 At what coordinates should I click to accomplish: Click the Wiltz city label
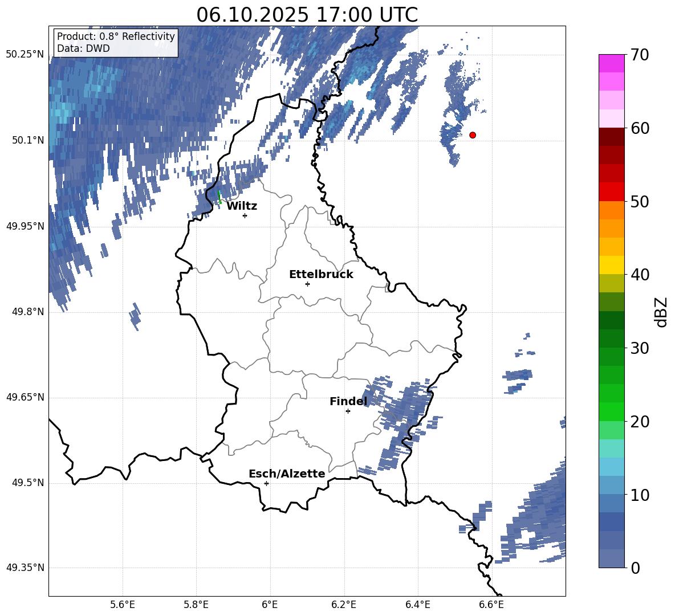242,206
